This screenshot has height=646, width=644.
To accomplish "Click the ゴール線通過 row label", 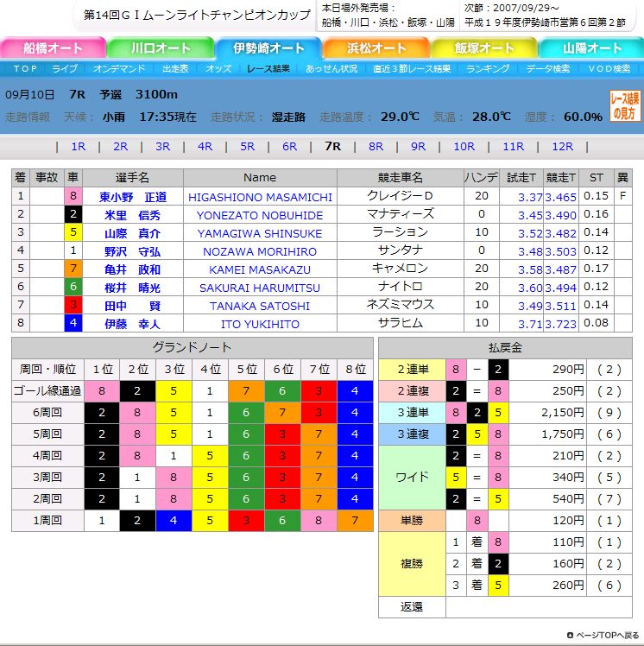I will (x=47, y=391).
